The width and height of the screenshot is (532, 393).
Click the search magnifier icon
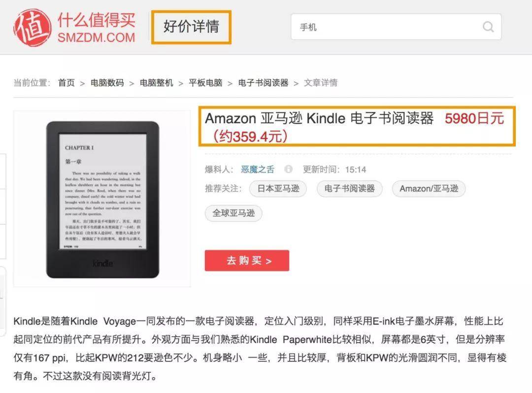tap(488, 27)
